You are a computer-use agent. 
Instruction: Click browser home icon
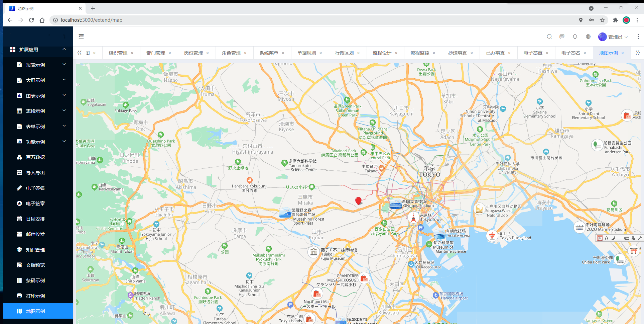42,20
